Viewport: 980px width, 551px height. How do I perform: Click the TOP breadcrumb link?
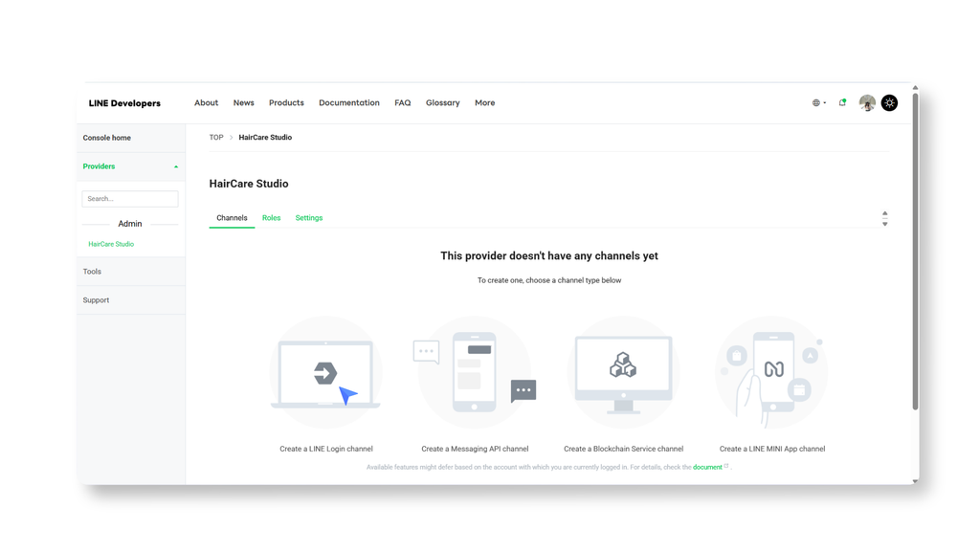coord(216,138)
